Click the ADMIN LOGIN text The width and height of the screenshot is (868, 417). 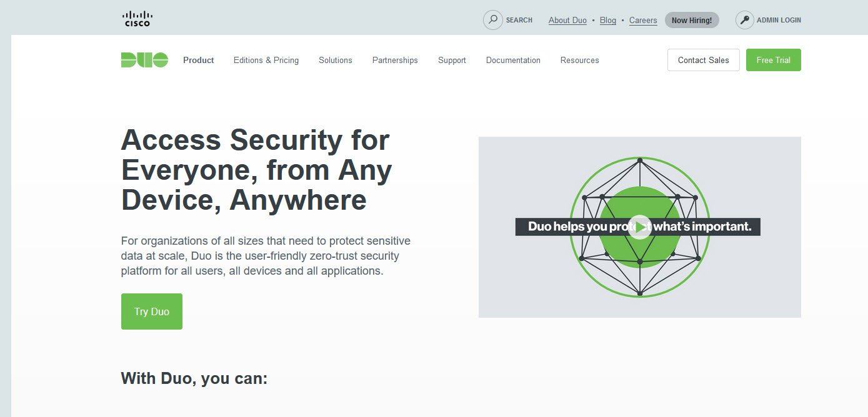(x=779, y=20)
